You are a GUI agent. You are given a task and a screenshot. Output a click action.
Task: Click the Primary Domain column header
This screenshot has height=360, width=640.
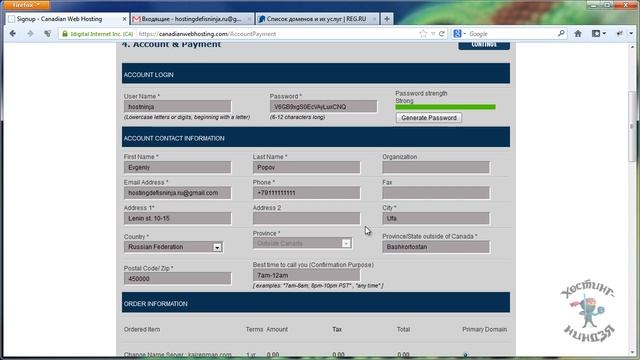tap(484, 329)
